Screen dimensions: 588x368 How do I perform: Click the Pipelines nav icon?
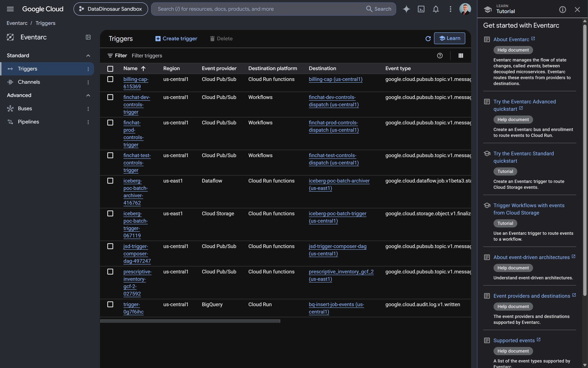[10, 122]
